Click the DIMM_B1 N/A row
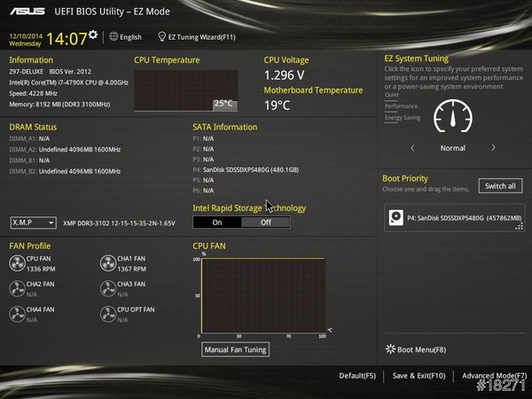Screen dimensions: 532x399 coord(29,160)
